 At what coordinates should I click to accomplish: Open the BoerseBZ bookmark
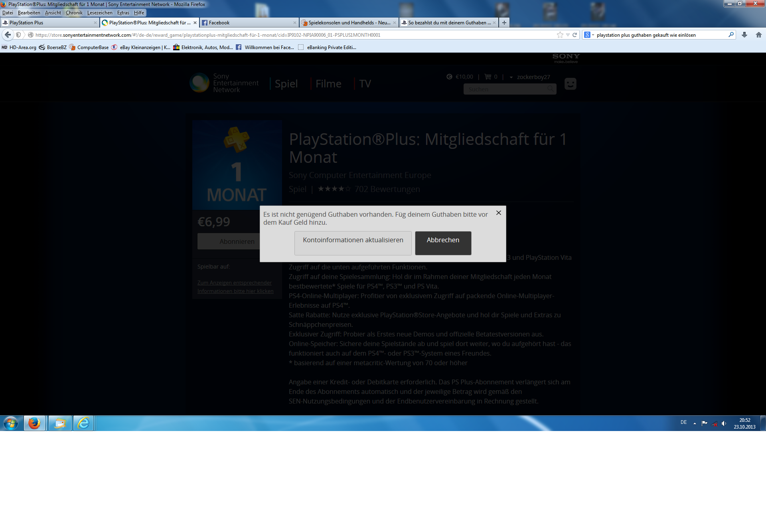point(53,47)
